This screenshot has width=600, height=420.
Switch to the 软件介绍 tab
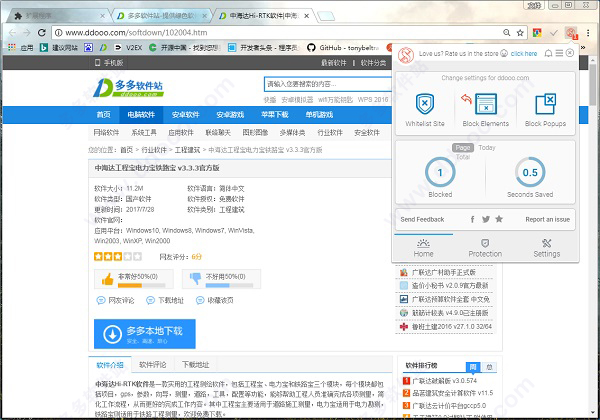(x=110, y=365)
